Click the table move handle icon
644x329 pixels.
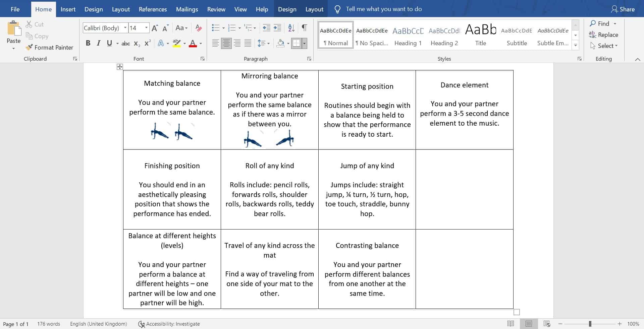120,67
